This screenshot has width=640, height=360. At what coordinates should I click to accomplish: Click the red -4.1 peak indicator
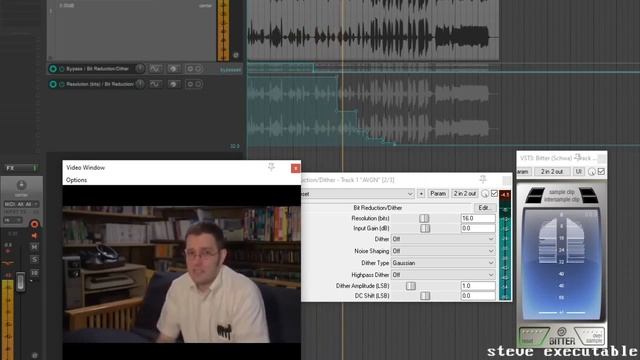(505, 195)
